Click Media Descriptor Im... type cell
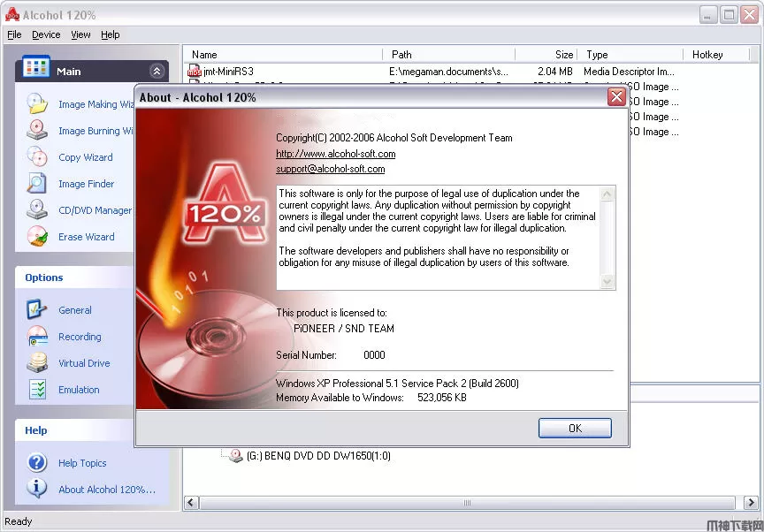 [x=629, y=72]
